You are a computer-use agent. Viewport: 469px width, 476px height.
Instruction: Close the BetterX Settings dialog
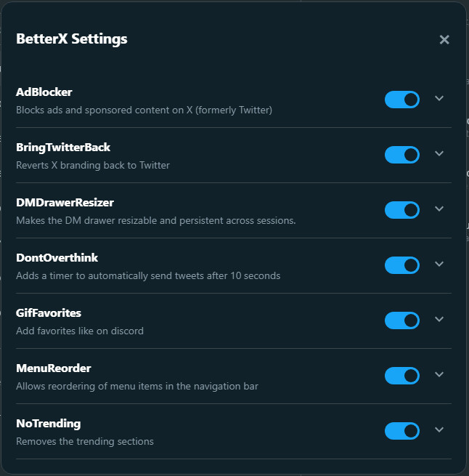coord(444,40)
